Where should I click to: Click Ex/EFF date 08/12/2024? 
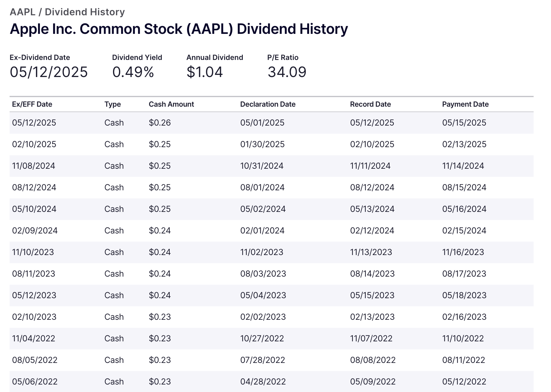coord(34,187)
